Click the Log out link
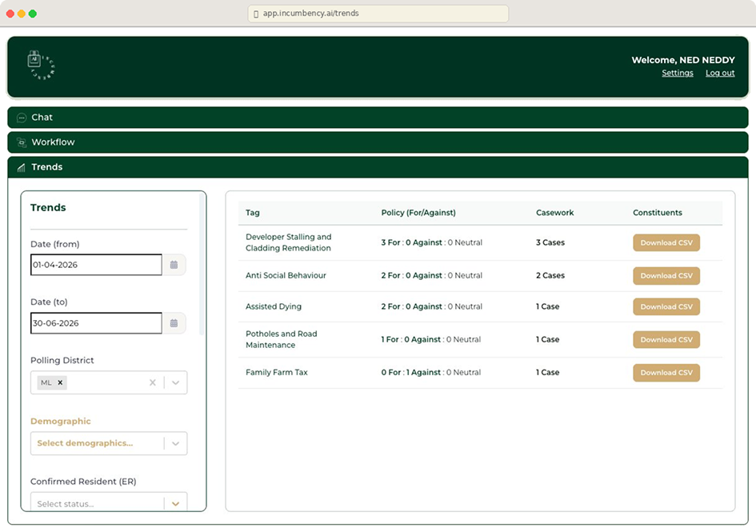Screen dimensions: 756x532 pyautogui.click(x=720, y=73)
